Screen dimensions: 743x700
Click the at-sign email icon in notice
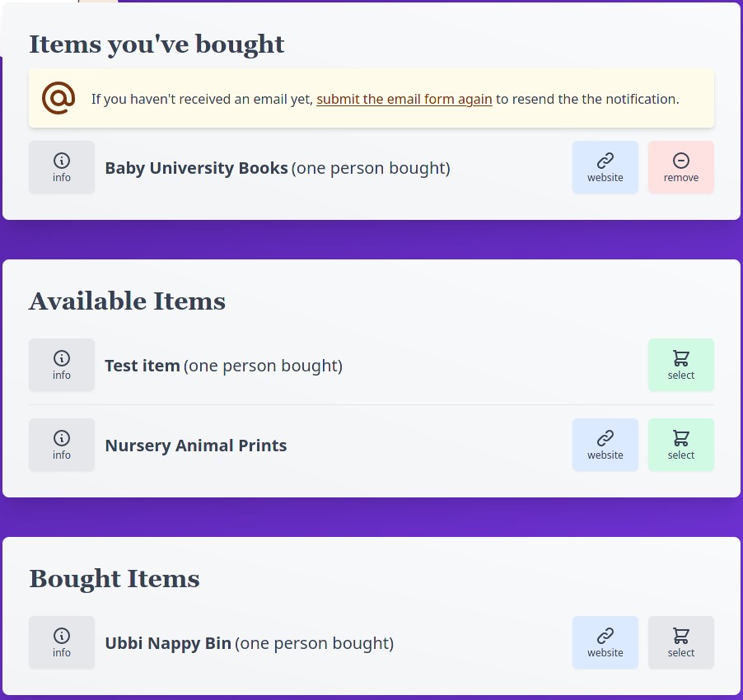pos(58,98)
